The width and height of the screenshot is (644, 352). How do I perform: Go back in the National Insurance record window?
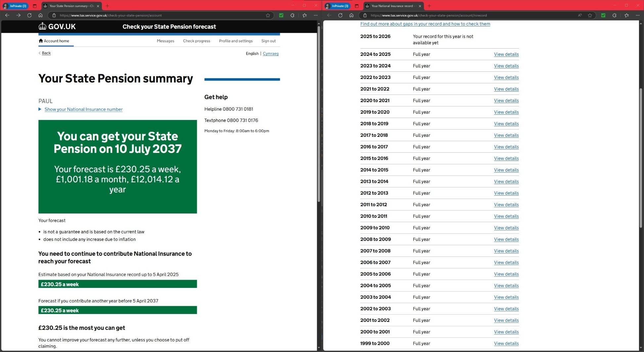tap(329, 15)
